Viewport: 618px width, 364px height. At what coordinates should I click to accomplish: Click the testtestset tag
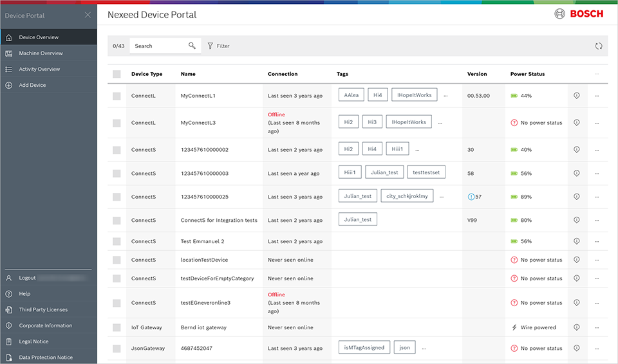(426, 172)
